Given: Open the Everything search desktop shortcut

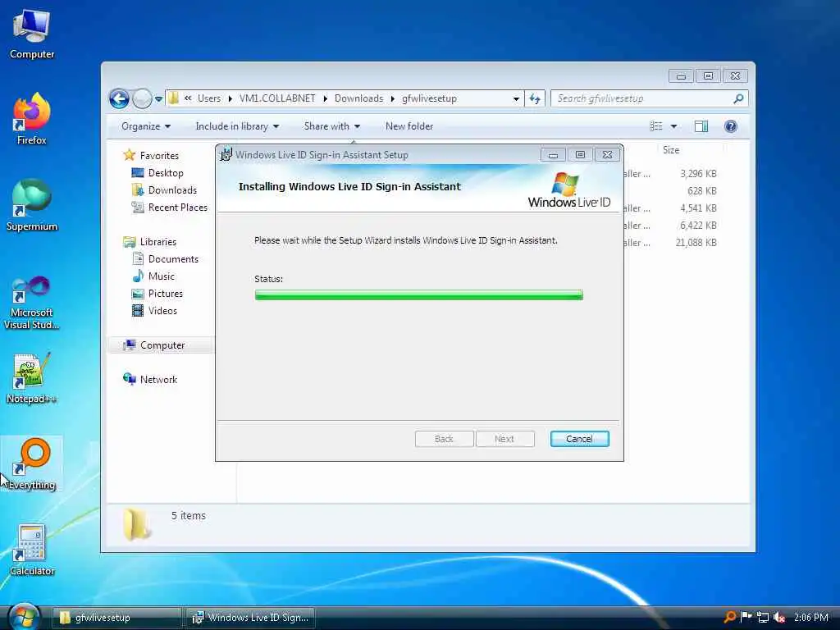Looking at the screenshot, I should click(x=32, y=464).
